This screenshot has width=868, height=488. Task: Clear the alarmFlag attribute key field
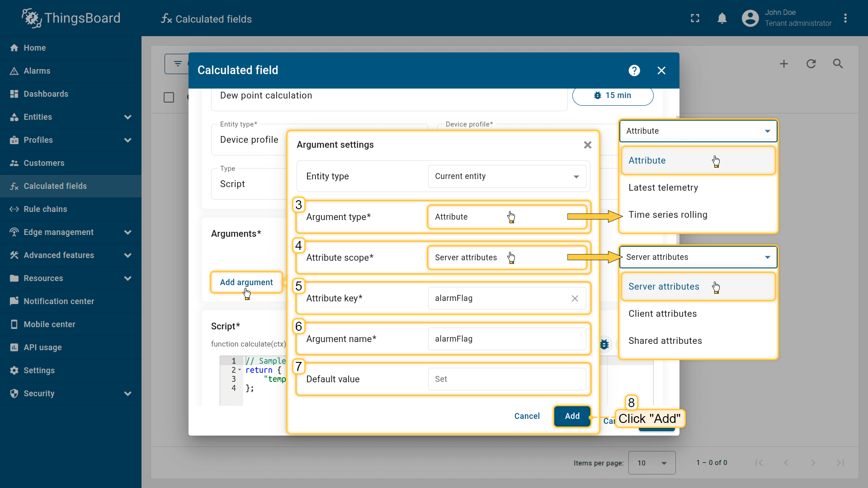coord(575,298)
